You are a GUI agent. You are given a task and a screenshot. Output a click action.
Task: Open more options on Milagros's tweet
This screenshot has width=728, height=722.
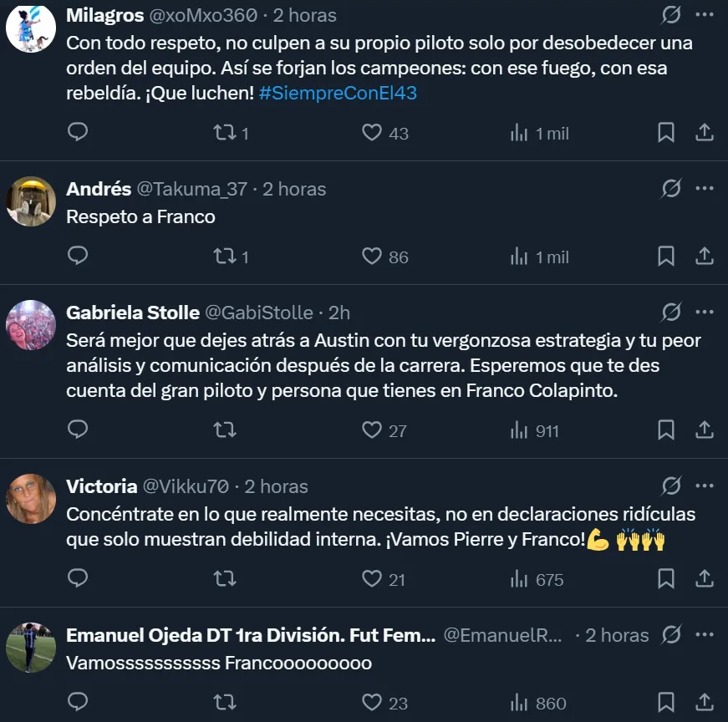[x=704, y=15]
